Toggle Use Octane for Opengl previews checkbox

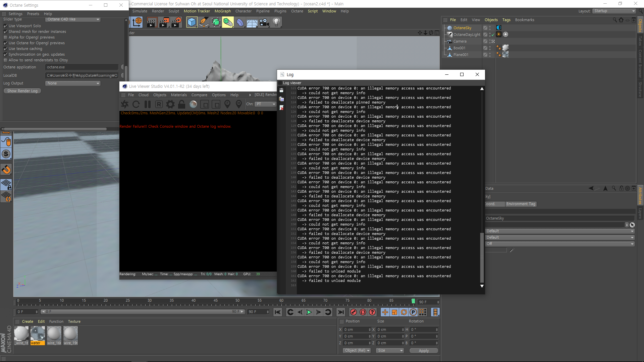tap(6, 43)
